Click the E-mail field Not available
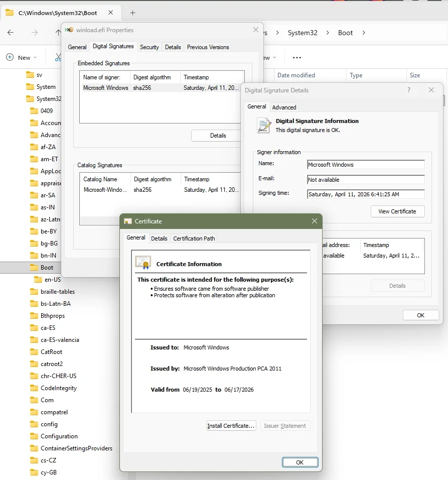 (x=366, y=180)
